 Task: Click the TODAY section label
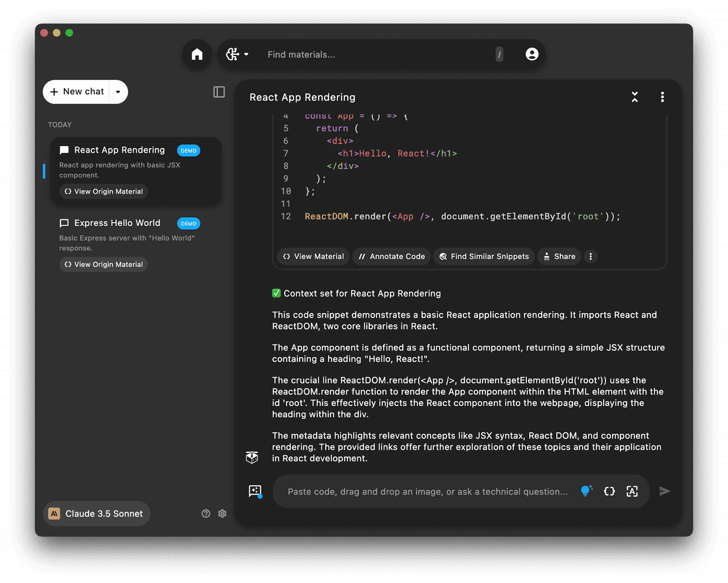(59, 124)
